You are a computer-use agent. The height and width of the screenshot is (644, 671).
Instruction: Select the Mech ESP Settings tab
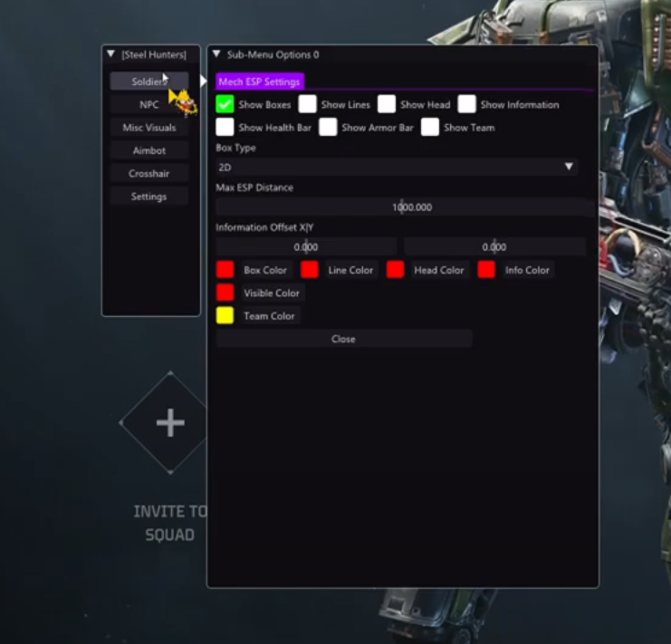[x=259, y=82]
